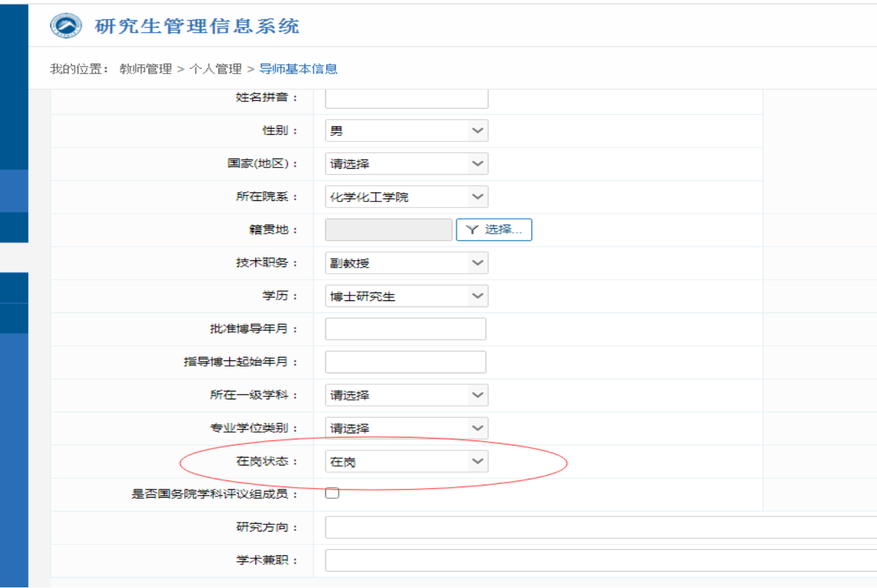Click the greyed 籍贯地 text box
This screenshot has width=877, height=588.
[x=388, y=230]
